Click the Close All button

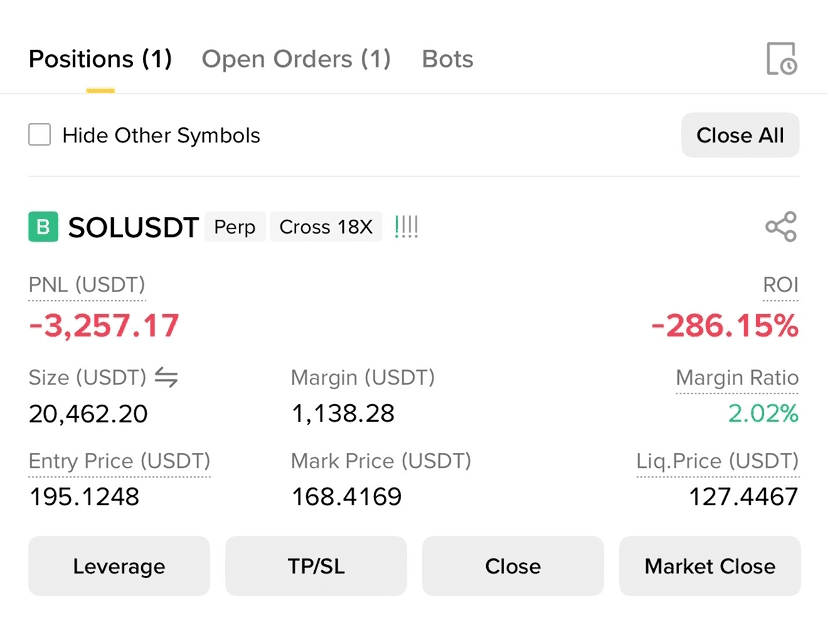tap(740, 135)
